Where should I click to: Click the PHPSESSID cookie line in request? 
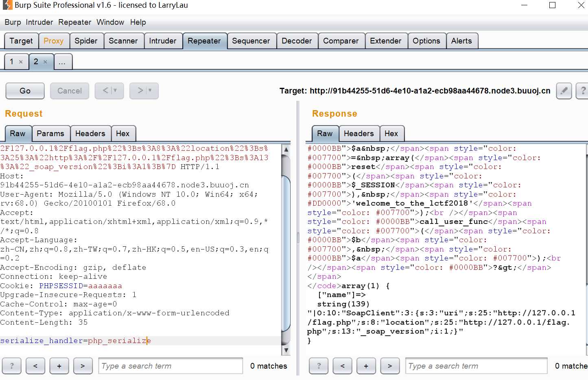tap(61, 286)
